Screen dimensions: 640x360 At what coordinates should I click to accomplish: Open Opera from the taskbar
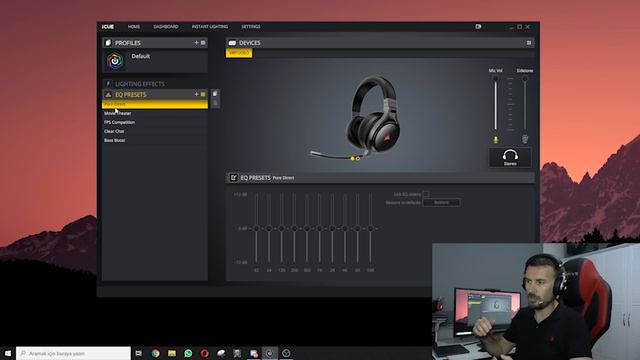[x=204, y=353]
